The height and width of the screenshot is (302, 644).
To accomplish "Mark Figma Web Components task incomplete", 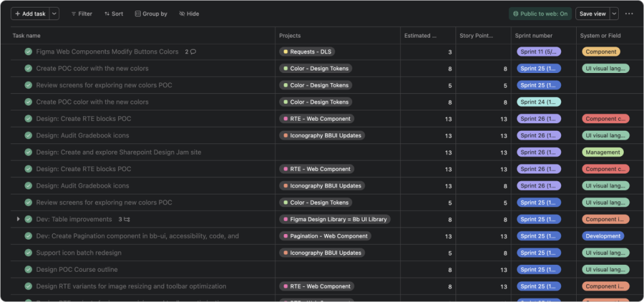I will pos(28,52).
